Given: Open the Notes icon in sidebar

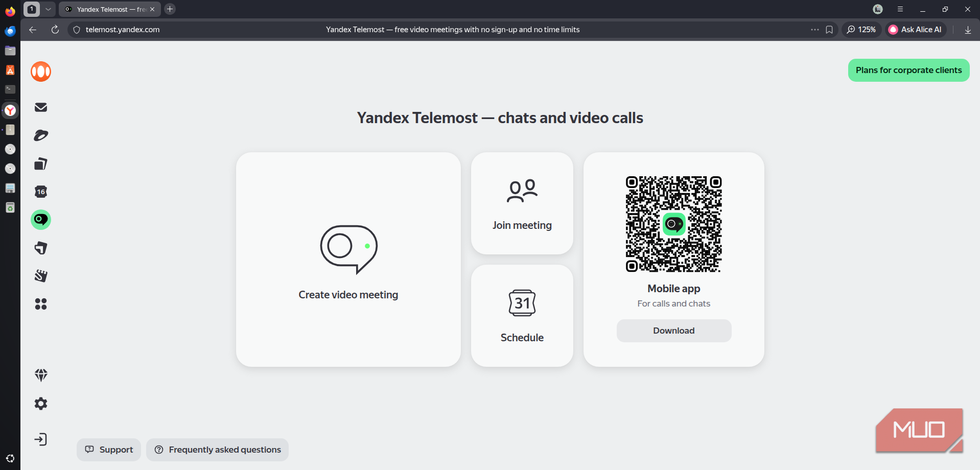Looking at the screenshot, I should coord(41,248).
